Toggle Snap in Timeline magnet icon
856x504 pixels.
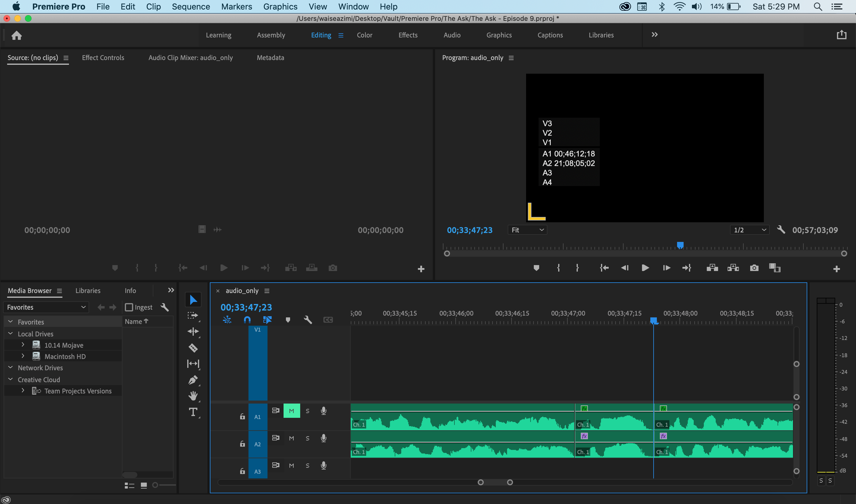247,319
